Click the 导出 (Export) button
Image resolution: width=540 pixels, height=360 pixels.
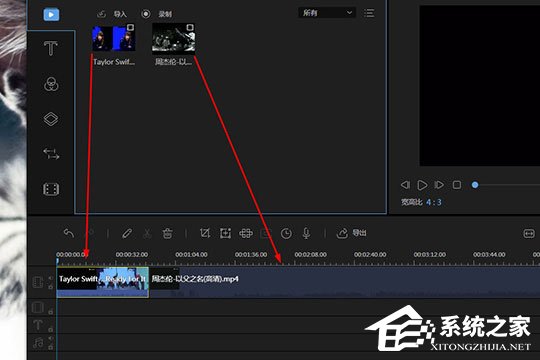(351, 233)
